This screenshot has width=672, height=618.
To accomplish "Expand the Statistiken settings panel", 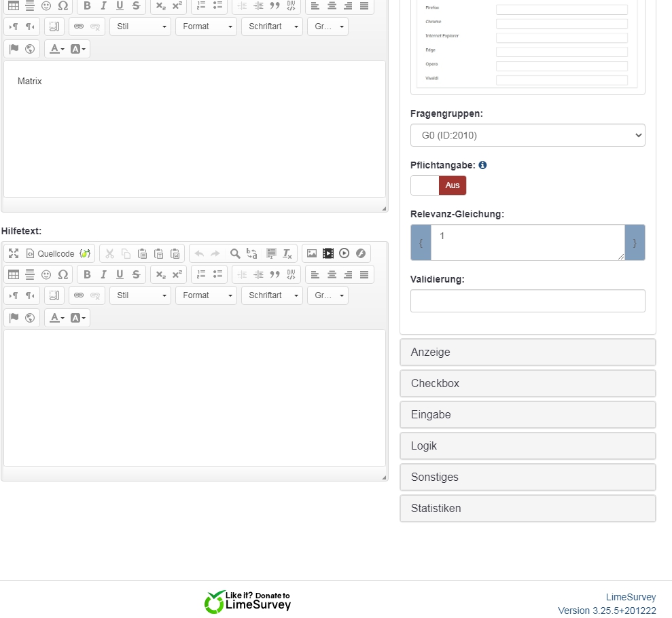I will click(x=527, y=509).
